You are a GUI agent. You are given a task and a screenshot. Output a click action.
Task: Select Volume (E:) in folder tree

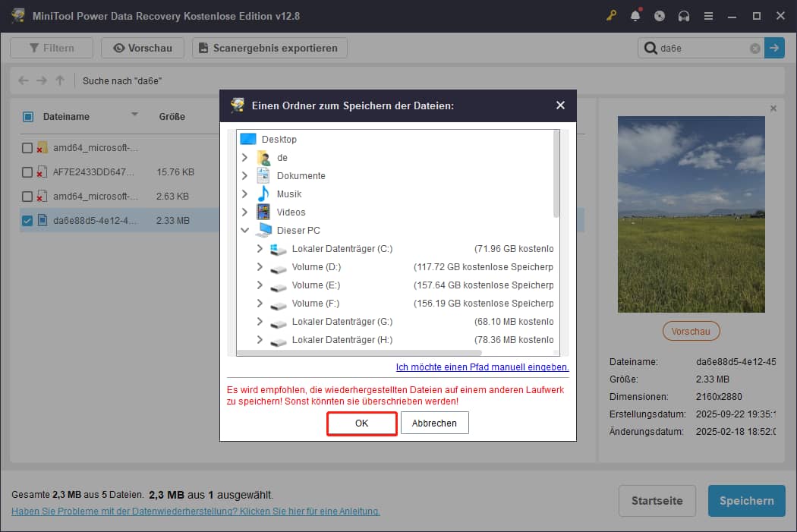pyautogui.click(x=316, y=285)
